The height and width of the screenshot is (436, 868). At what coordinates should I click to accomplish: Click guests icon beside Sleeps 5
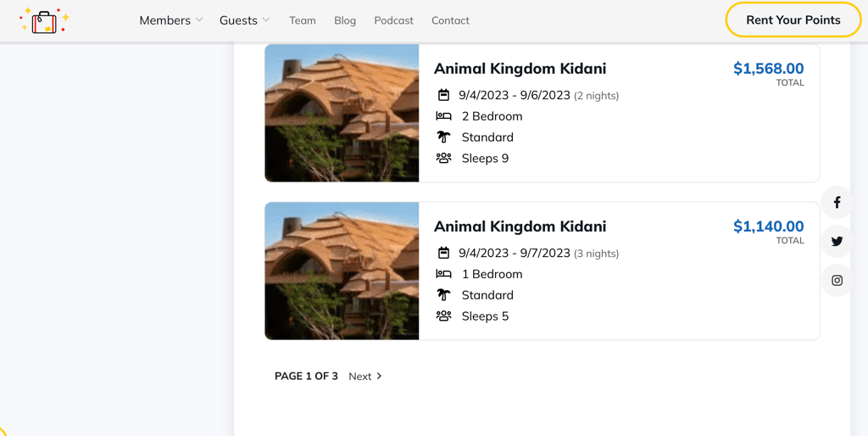click(443, 316)
